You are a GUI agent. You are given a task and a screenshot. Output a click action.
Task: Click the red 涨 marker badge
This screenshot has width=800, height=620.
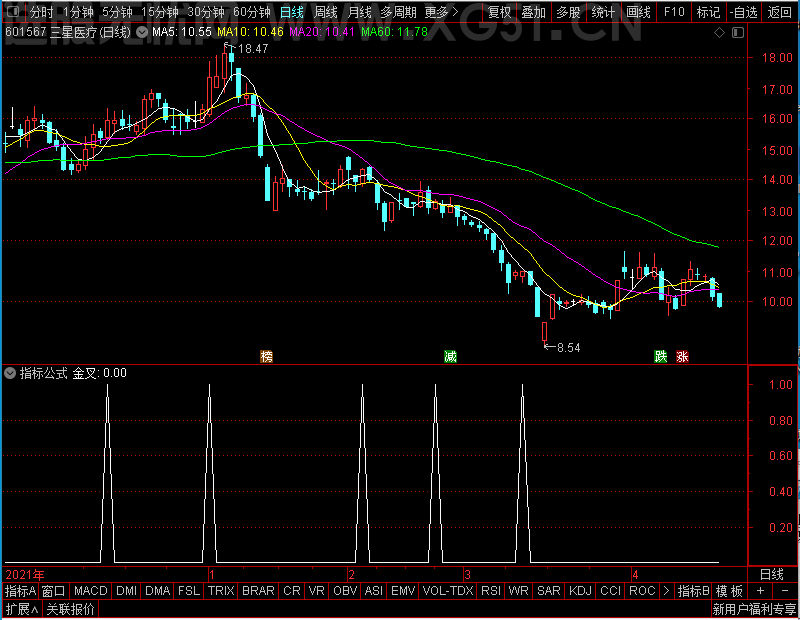pyautogui.click(x=682, y=356)
